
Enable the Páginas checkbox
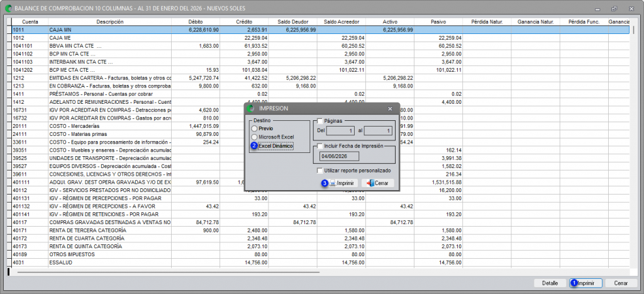click(x=320, y=121)
